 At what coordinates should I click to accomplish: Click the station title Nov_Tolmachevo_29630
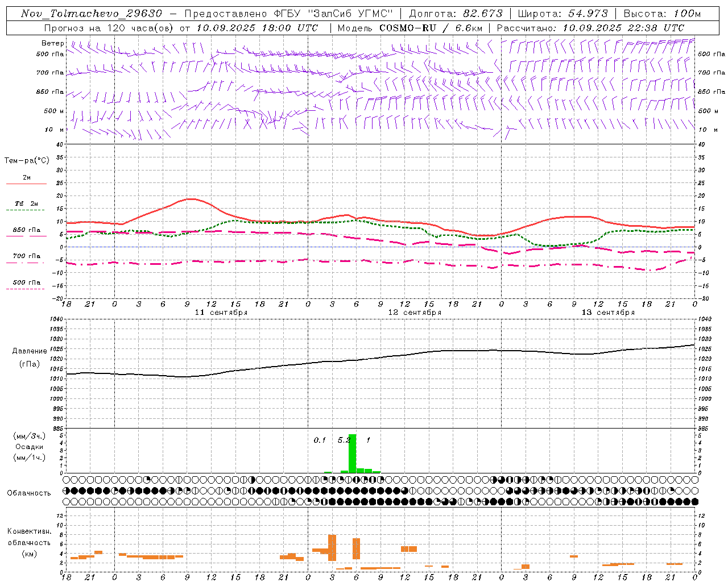pos(92,14)
